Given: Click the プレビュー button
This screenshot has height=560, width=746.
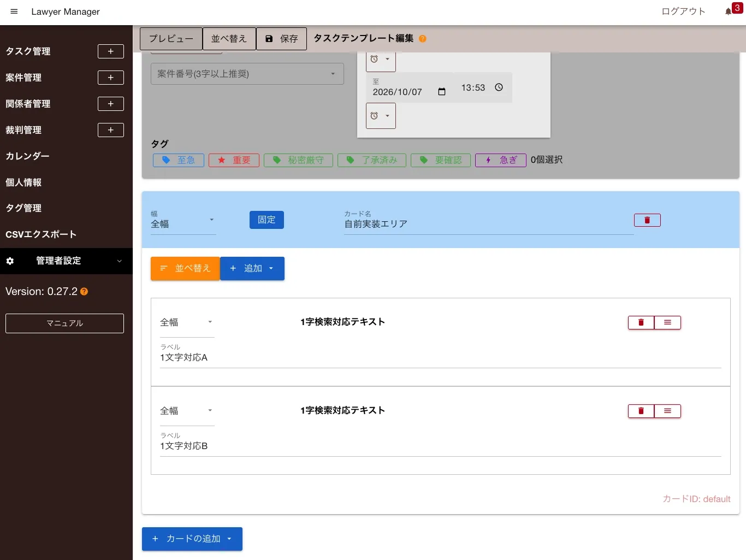Looking at the screenshot, I should (x=171, y=39).
